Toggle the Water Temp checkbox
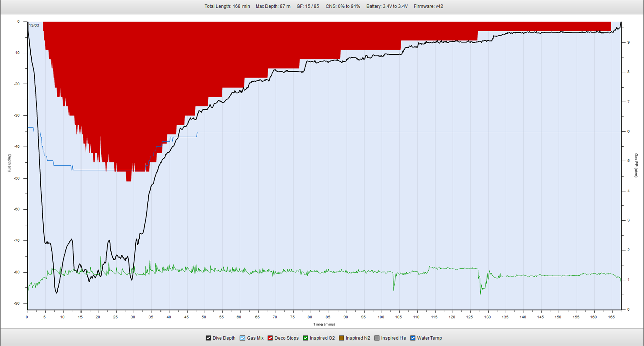 pos(413,338)
